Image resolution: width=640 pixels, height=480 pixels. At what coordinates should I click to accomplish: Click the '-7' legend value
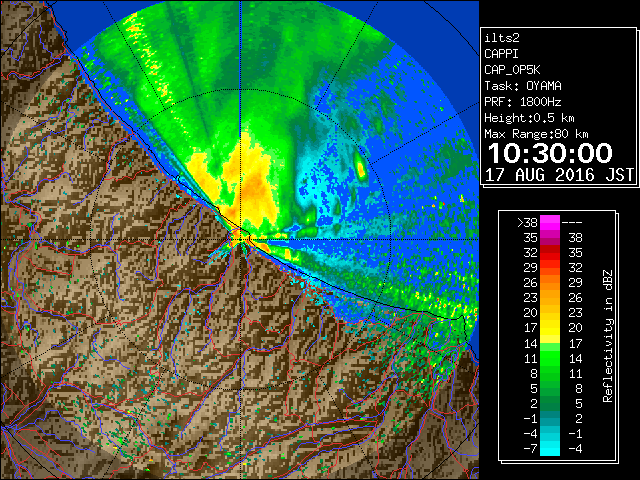(530, 449)
